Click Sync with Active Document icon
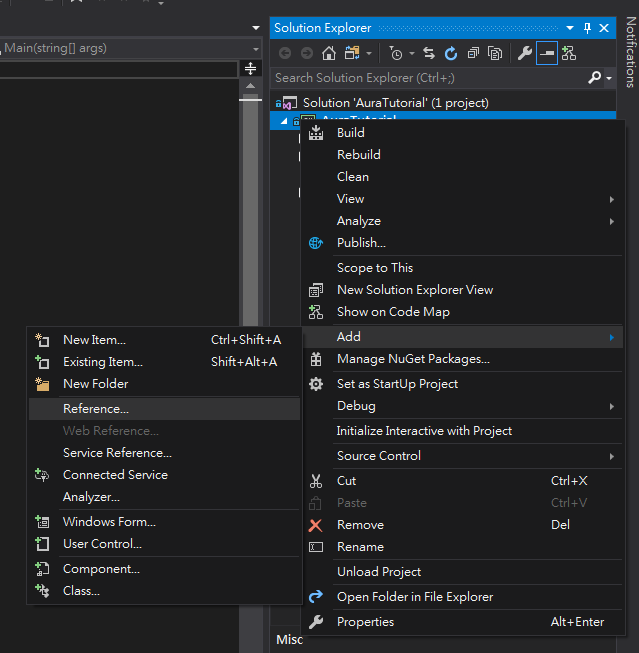This screenshot has height=653, width=639. coord(429,53)
